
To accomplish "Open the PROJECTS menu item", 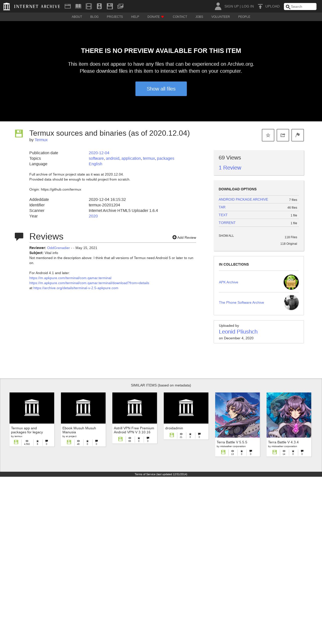I will [115, 17].
